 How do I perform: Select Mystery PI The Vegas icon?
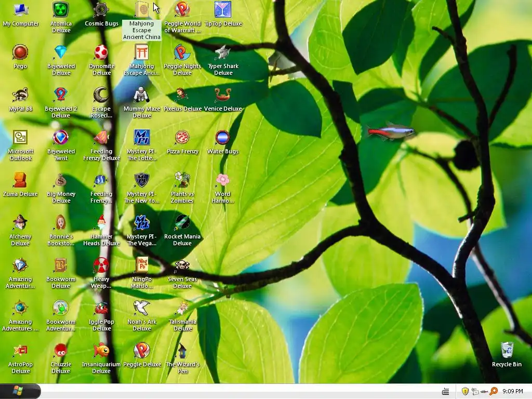142,223
